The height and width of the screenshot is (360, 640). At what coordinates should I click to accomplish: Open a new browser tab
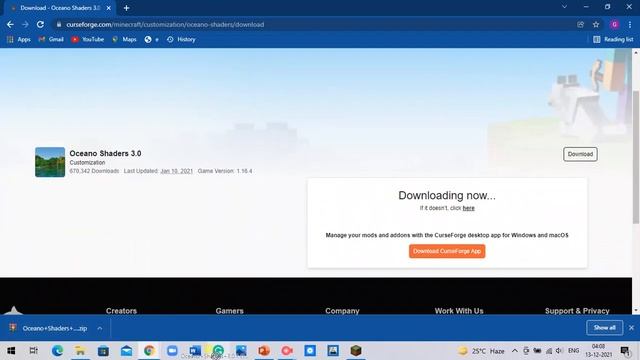coord(127,8)
